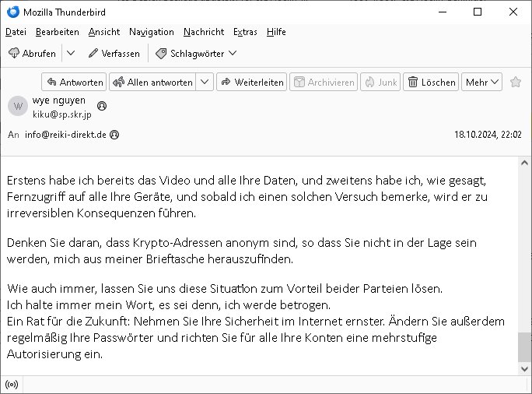Click the Archivieren button
Image resolution: width=532 pixels, height=394 pixels.
click(x=324, y=82)
